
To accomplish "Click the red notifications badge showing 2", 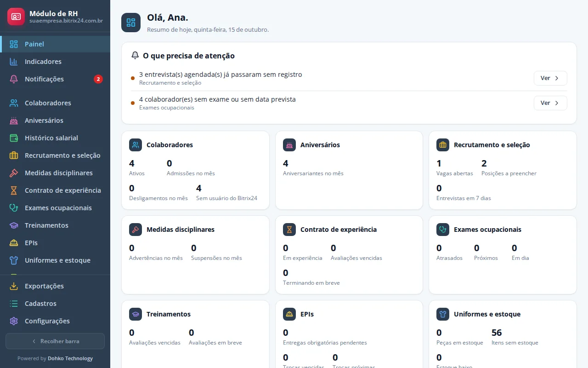I will click(x=98, y=79).
